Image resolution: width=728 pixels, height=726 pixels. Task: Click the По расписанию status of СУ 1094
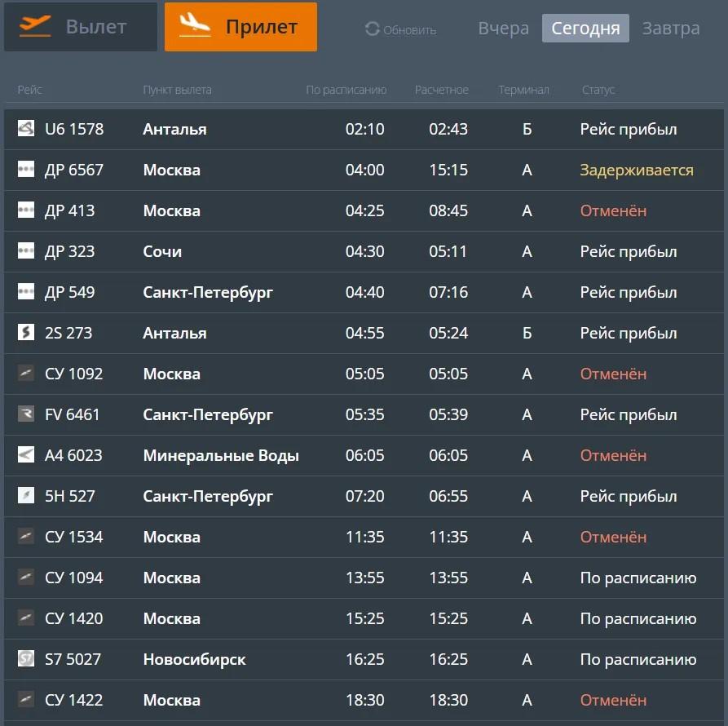[x=638, y=578]
